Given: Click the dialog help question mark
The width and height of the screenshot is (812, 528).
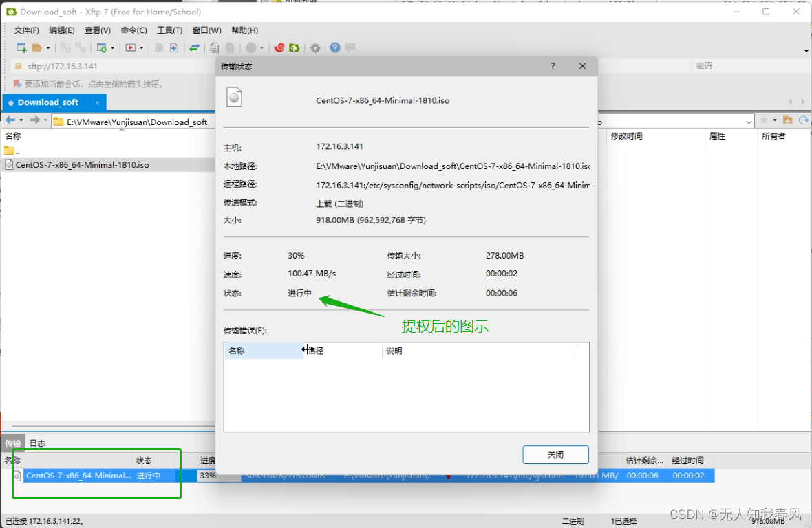Looking at the screenshot, I should click(552, 66).
